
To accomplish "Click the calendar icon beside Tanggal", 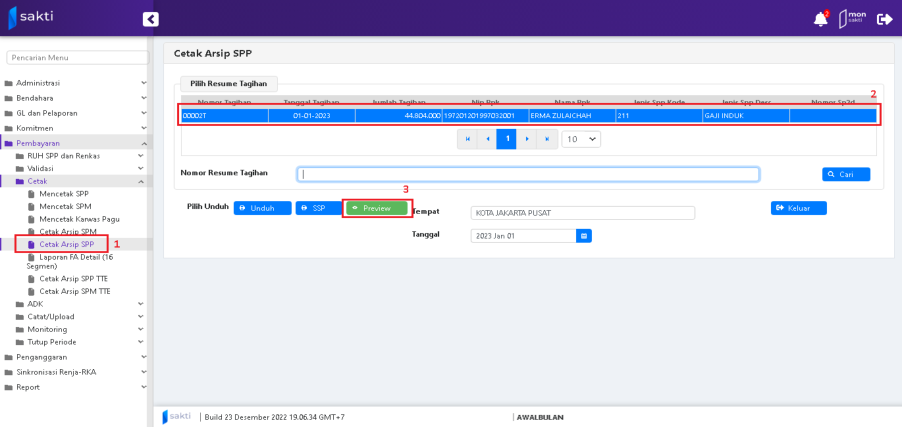I will 584,236.
